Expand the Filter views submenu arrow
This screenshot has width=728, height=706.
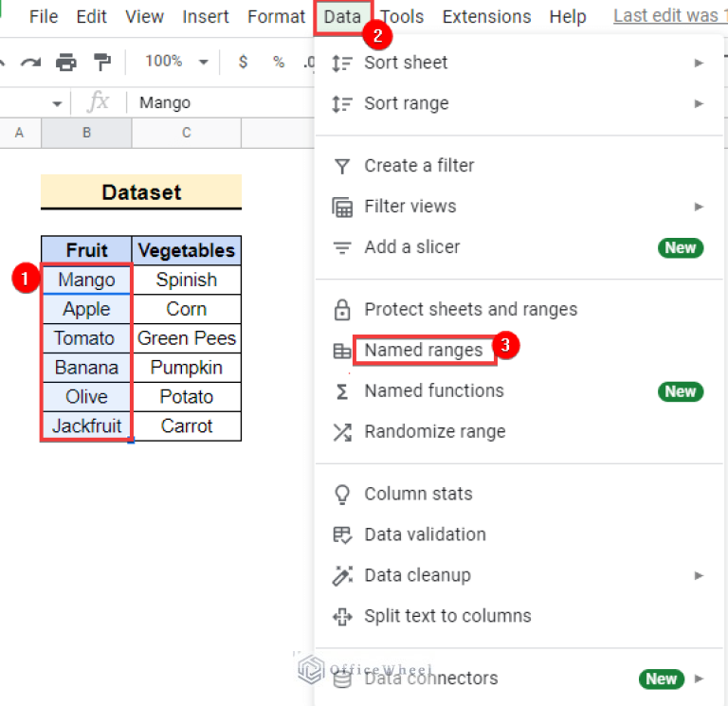(x=699, y=207)
